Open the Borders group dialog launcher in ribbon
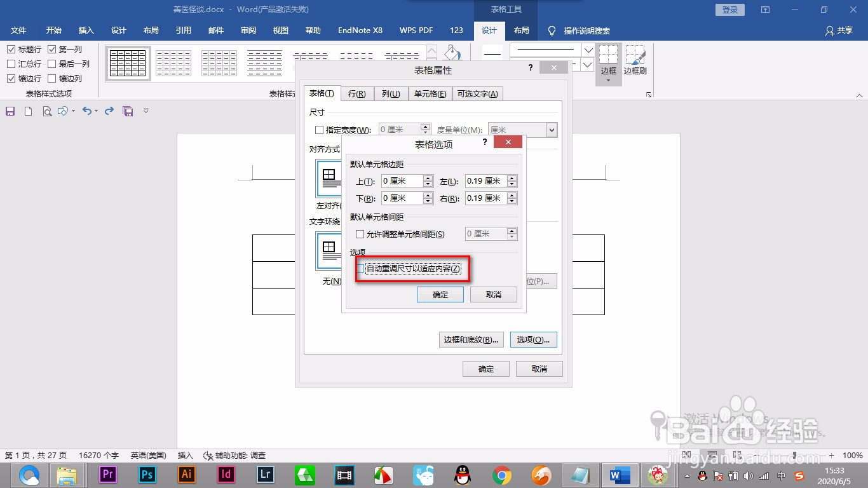This screenshot has height=488, width=868. pos(649,94)
